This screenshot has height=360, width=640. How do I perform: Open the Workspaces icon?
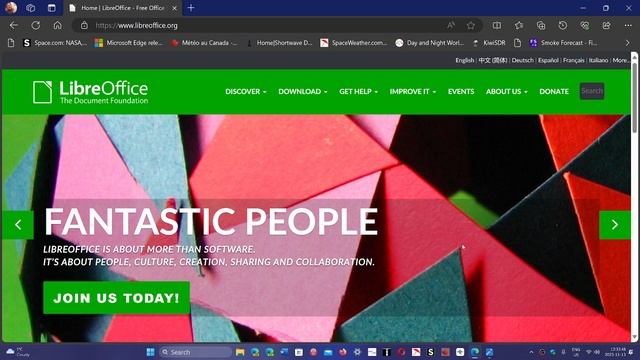(31, 8)
